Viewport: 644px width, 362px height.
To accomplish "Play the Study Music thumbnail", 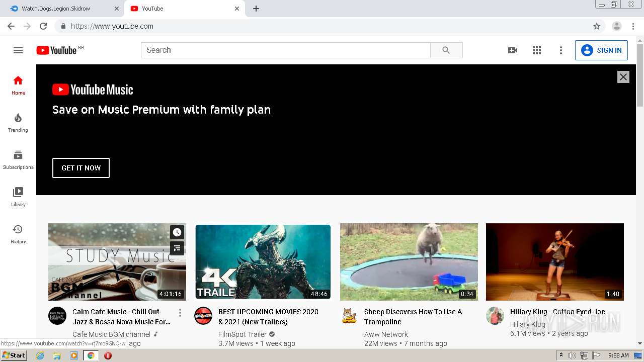I will pyautogui.click(x=117, y=262).
